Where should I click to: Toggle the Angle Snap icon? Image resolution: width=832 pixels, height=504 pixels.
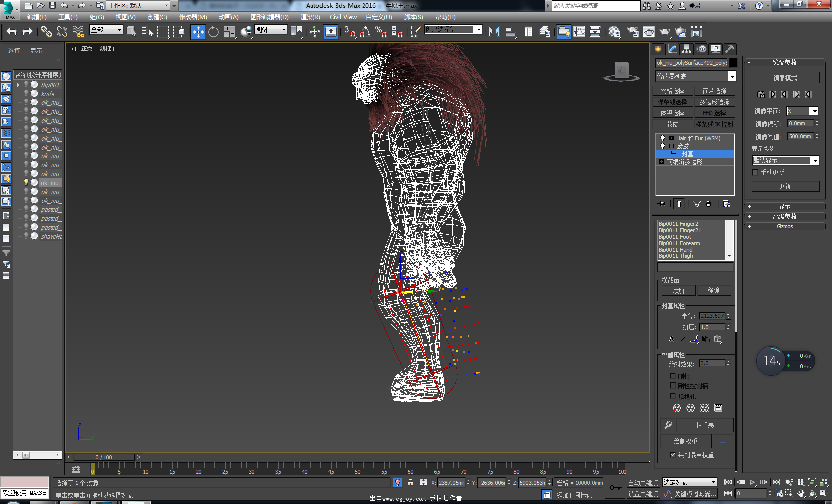coord(365,32)
